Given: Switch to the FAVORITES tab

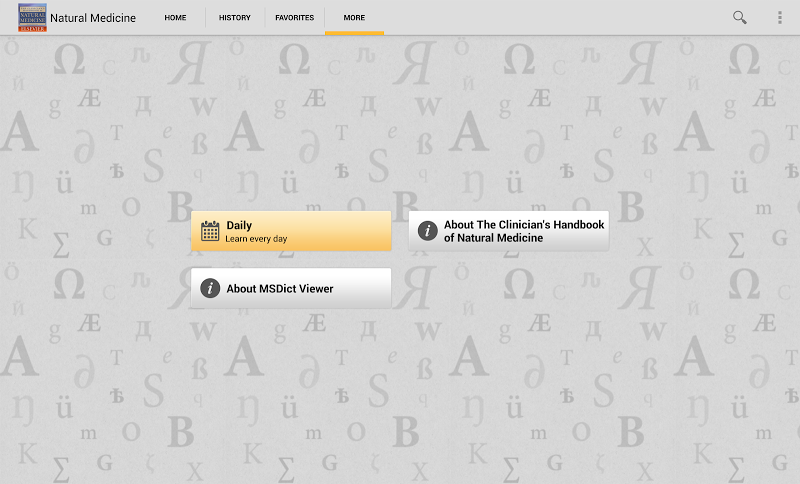Looking at the screenshot, I should [294, 17].
